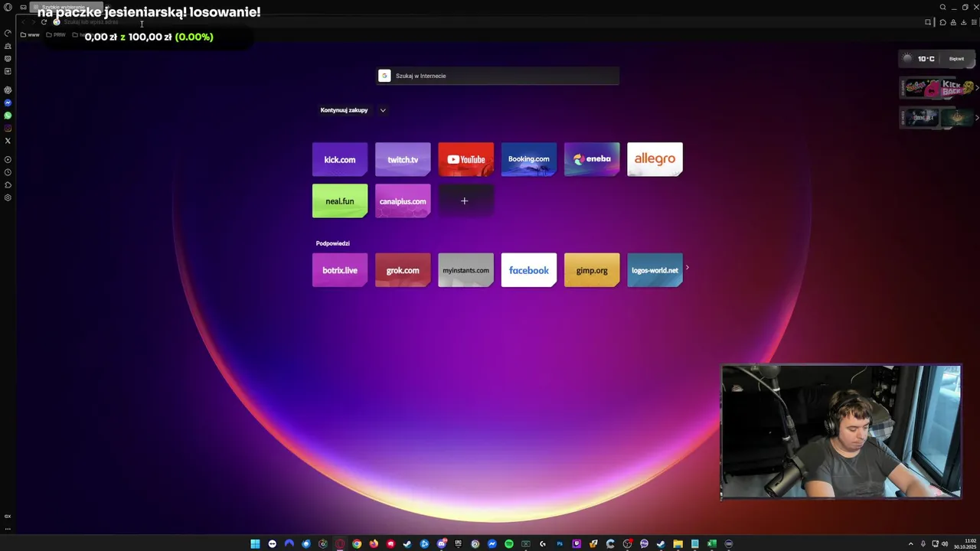Open ChatGPT sidebar icon

(x=8, y=90)
